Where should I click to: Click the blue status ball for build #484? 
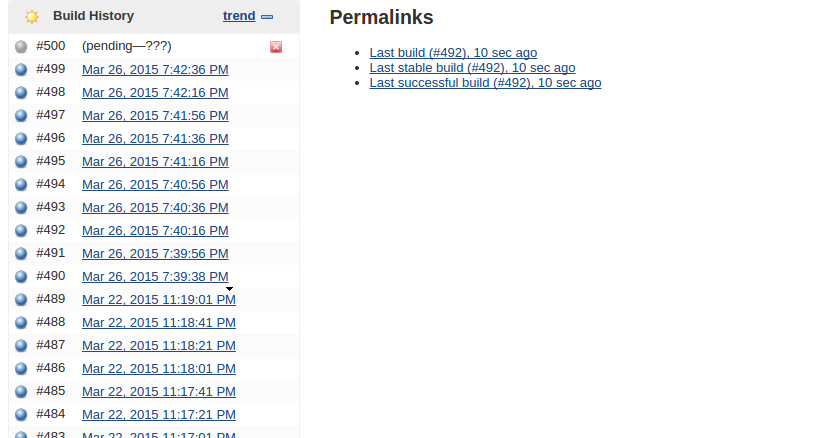click(x=22, y=415)
